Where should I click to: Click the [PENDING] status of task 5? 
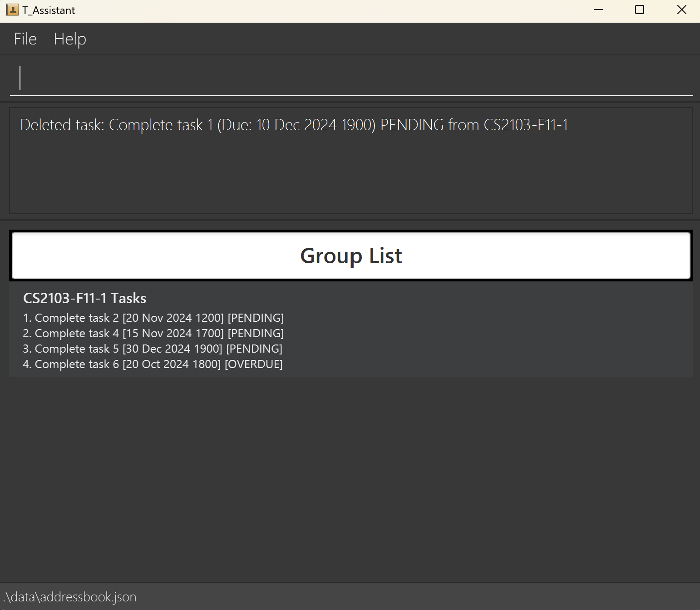254,349
